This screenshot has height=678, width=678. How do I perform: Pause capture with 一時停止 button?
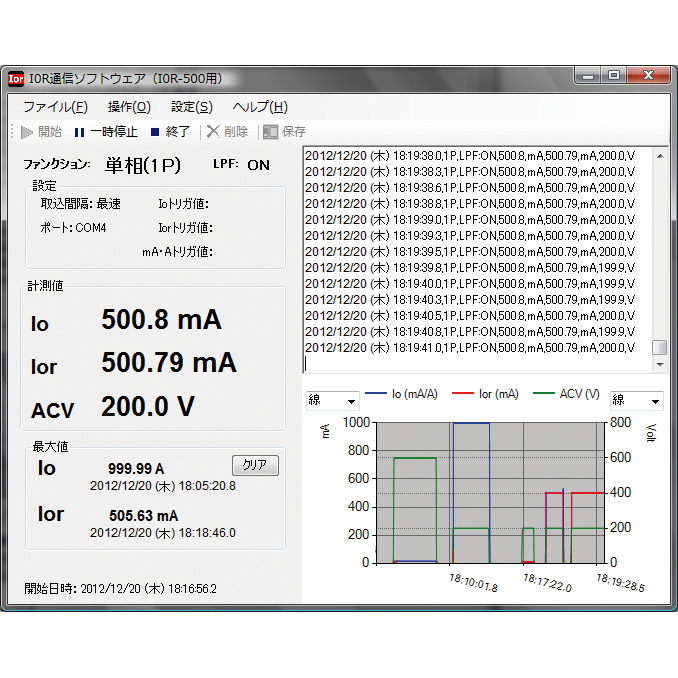point(105,131)
